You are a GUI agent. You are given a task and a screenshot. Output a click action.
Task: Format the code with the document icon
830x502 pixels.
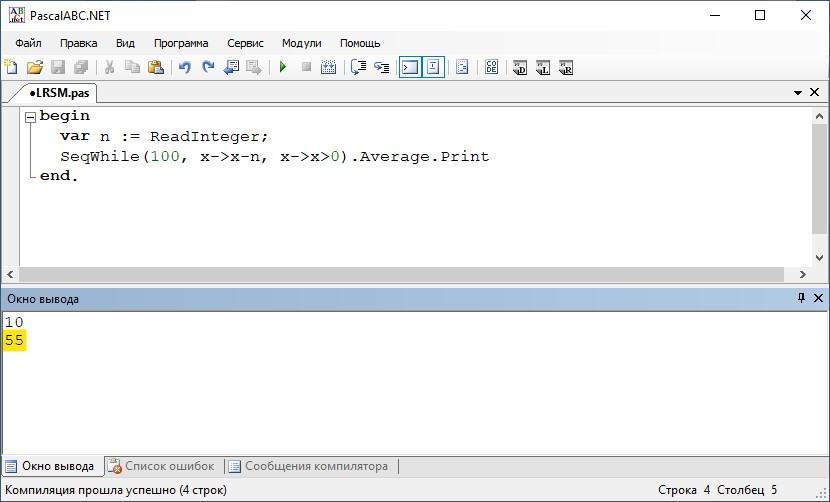pyautogui.click(x=462, y=67)
